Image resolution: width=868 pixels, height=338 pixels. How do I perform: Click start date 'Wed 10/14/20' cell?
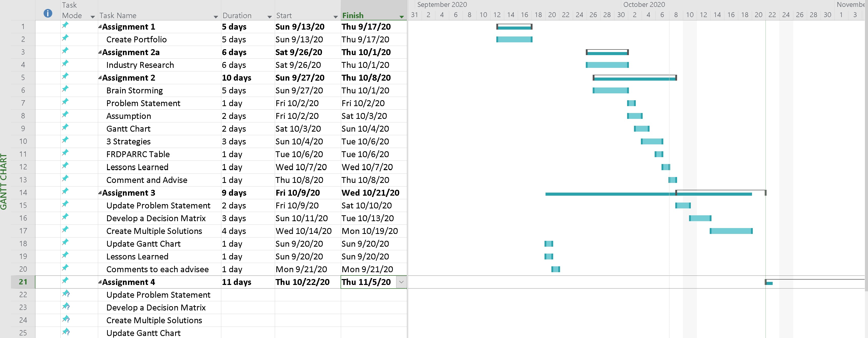(308, 231)
